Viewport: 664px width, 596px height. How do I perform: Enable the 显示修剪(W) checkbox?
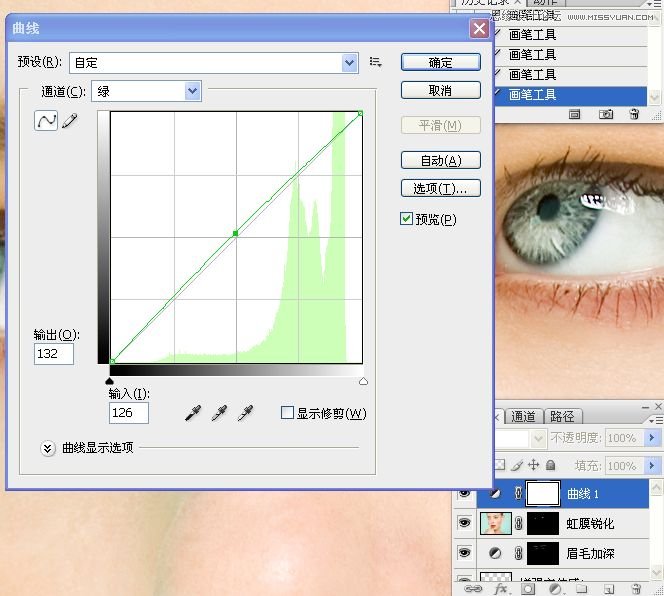pos(287,413)
